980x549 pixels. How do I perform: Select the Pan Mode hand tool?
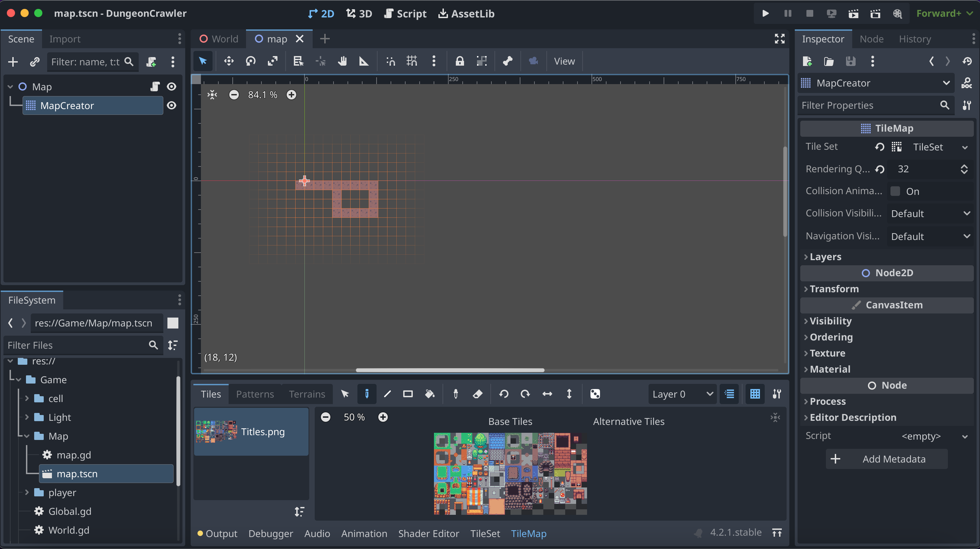click(342, 61)
